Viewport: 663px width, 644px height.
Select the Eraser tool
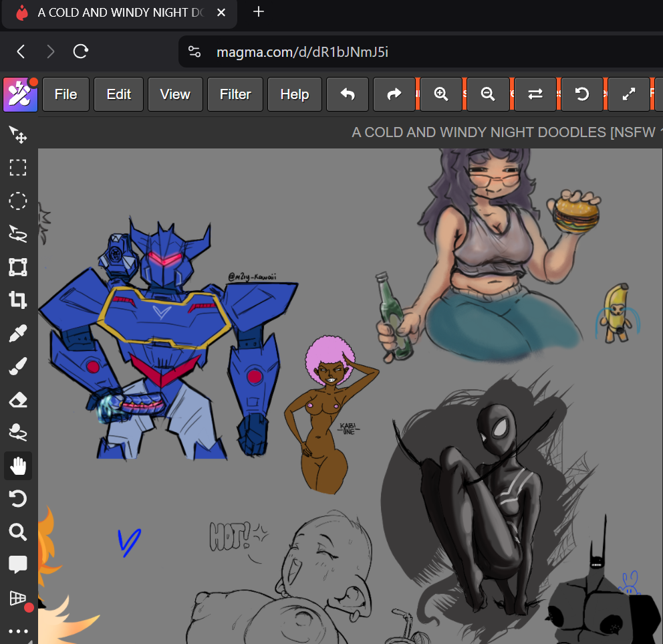[18, 399]
